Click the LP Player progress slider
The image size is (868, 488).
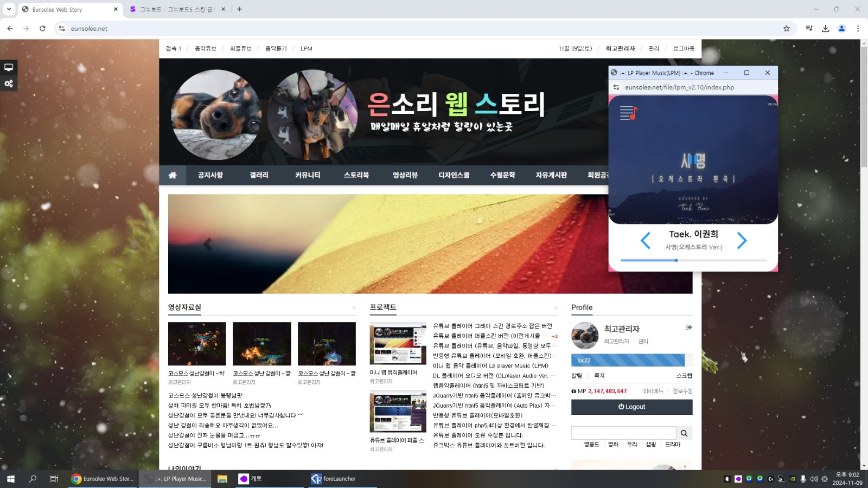click(x=693, y=260)
